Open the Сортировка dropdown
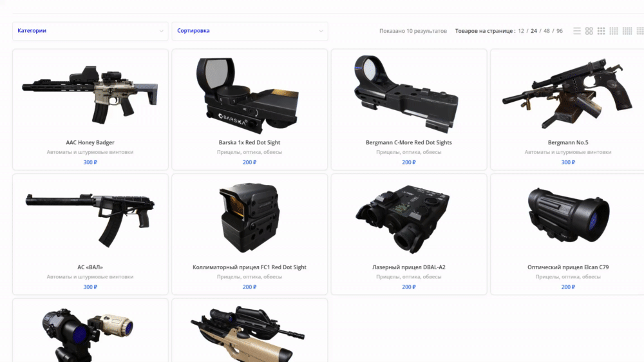The width and height of the screenshot is (644, 362). point(250,31)
